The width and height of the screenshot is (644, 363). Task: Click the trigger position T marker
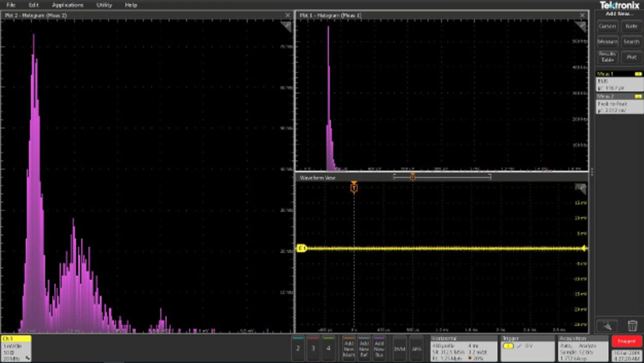[354, 188]
